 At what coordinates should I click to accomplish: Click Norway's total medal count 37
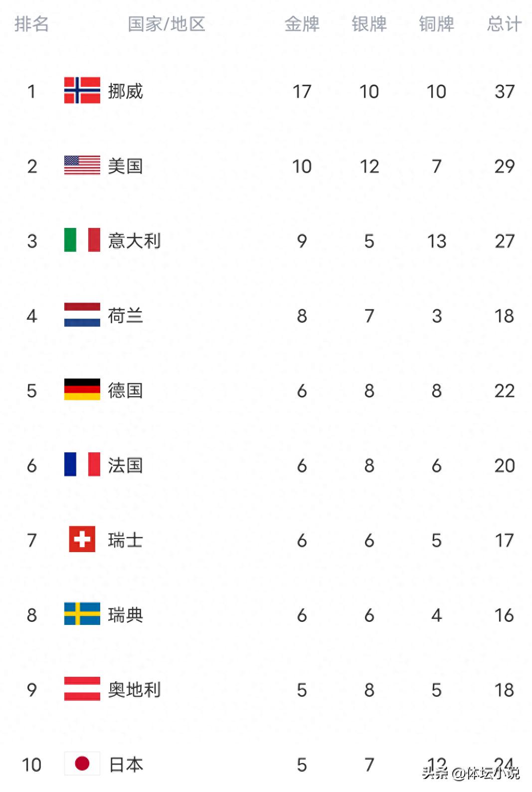[x=504, y=92]
